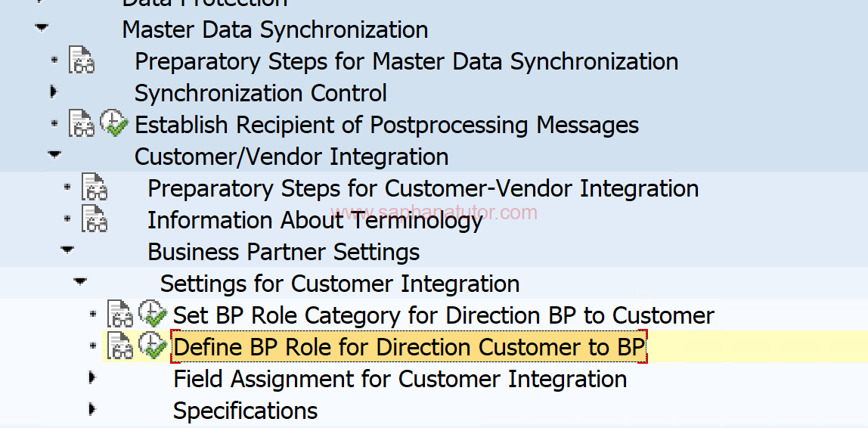Collapse Settings for Customer Integration node
Image resolution: width=868 pixels, height=428 pixels.
point(80,282)
